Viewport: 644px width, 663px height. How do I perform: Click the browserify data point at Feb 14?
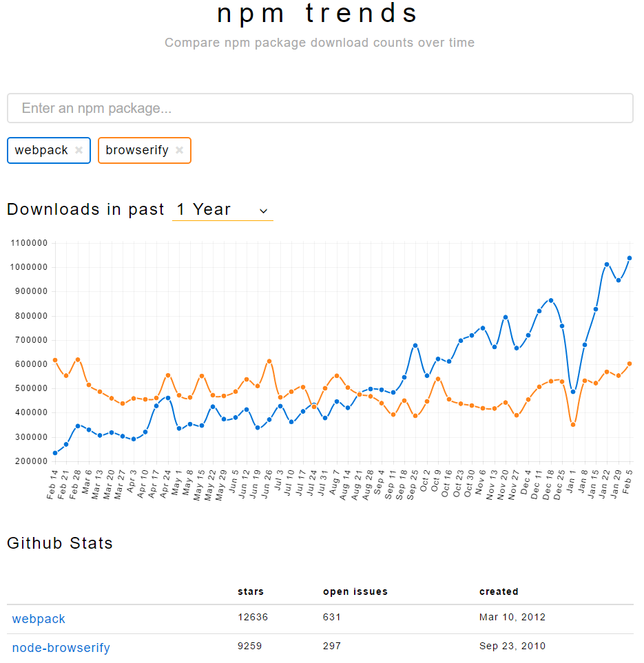[55, 360]
